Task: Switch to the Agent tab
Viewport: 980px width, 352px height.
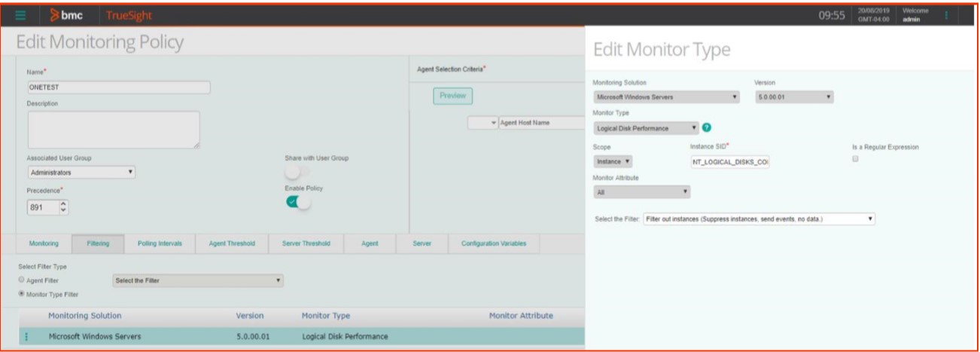Action: pyautogui.click(x=370, y=243)
